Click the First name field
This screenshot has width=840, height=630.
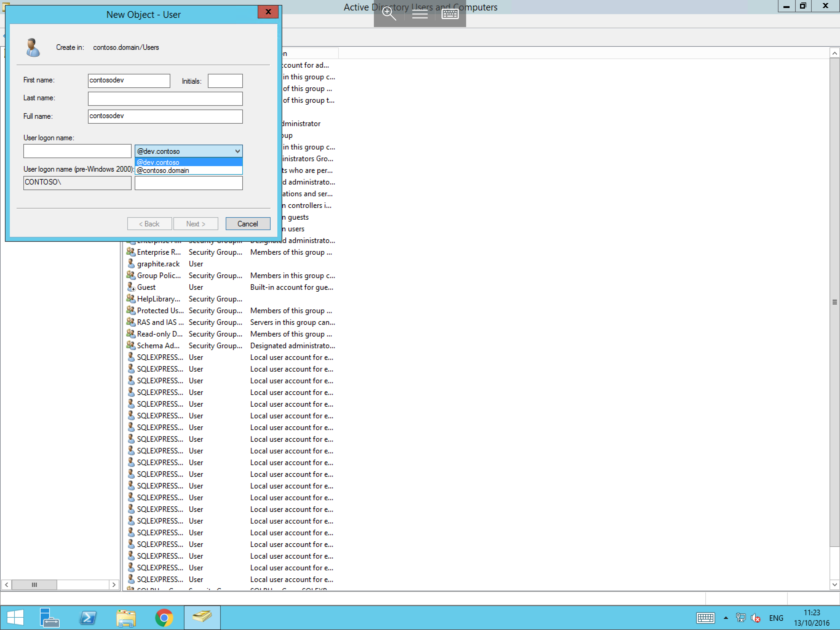coord(129,81)
